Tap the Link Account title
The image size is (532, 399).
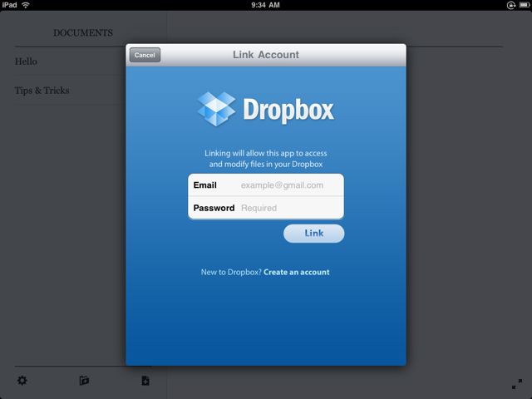(266, 55)
